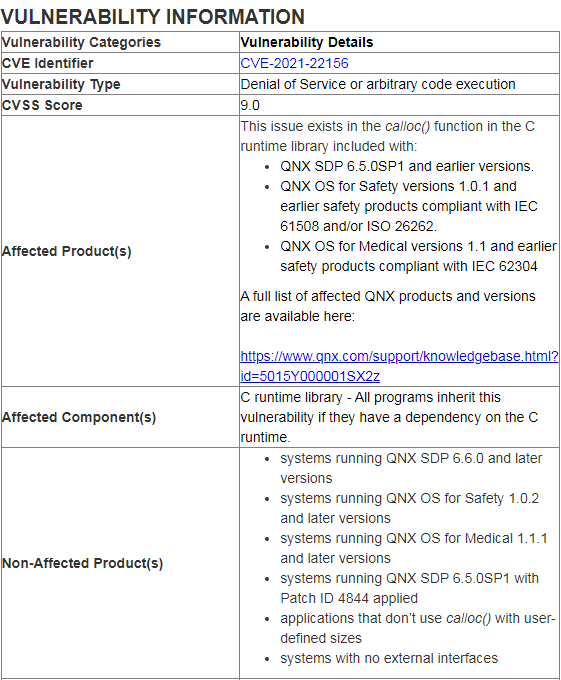Image resolution: width=561 pixels, height=680 pixels.
Task: Click the Vulnerability Information heading
Action: point(153,17)
